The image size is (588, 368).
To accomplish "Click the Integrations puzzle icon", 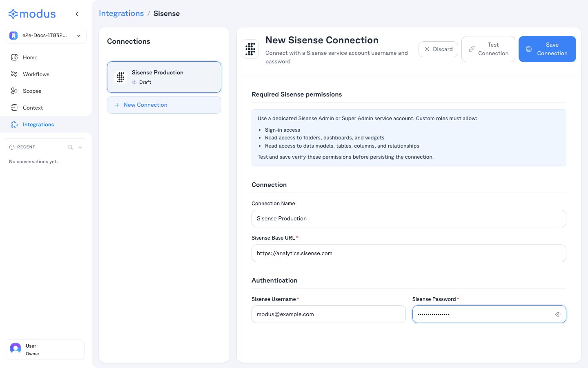I will (14, 124).
